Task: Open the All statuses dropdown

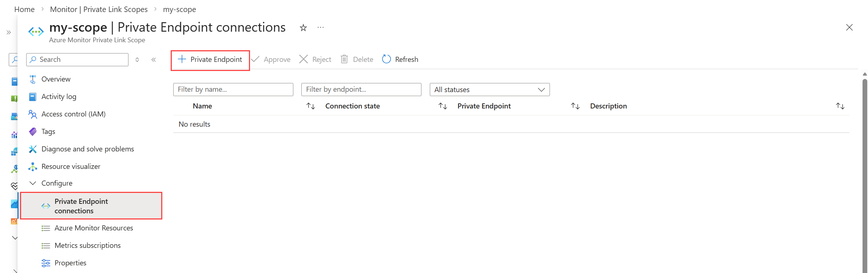Action: coord(490,90)
